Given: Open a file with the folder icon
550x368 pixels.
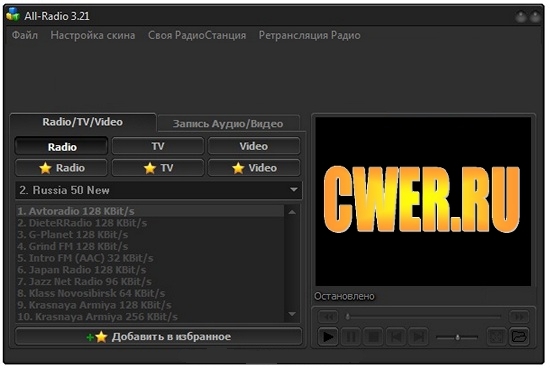Looking at the screenshot, I should click(x=519, y=337).
